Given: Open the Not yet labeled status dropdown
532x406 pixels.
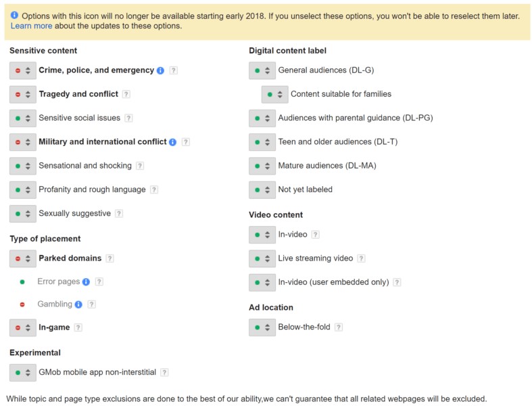Looking at the screenshot, I should (x=262, y=190).
